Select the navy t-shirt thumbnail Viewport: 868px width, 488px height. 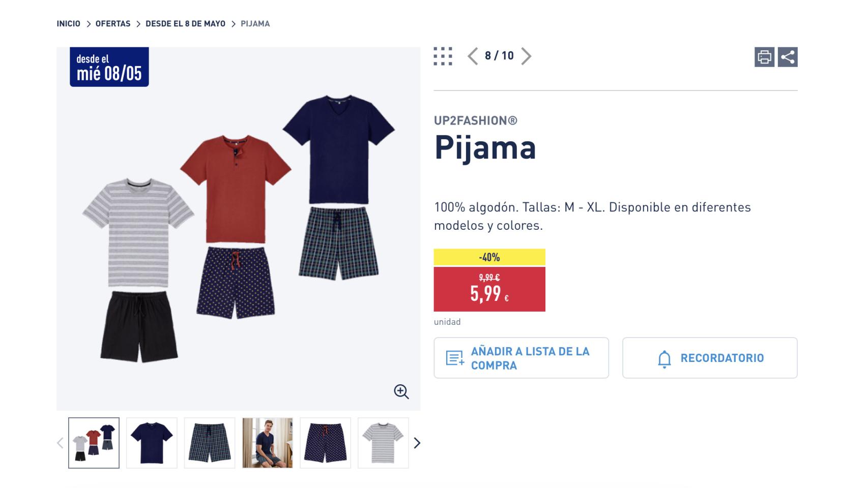151,442
